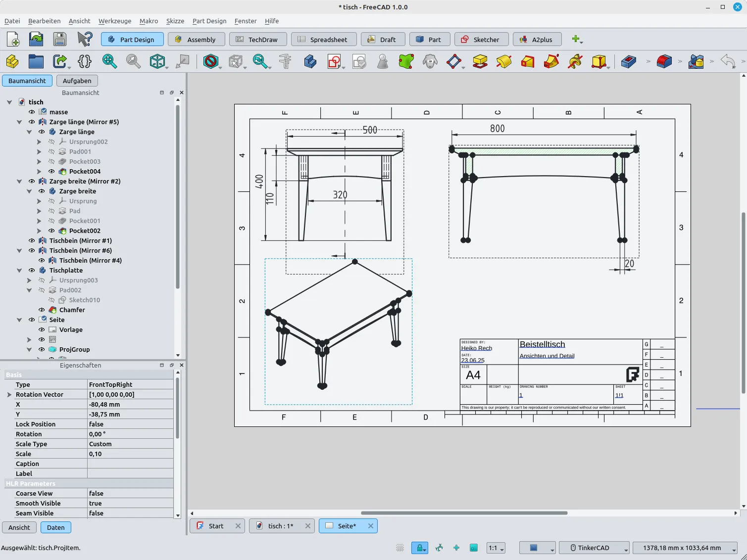Toggle visibility of Pocket004 in the tree
Screen dimensions: 747x560
coord(51,171)
